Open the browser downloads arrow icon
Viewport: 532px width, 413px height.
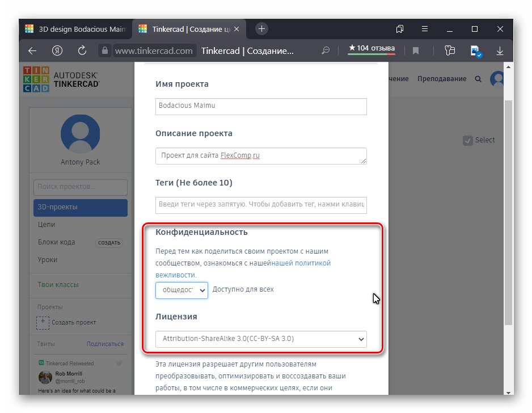pyautogui.click(x=500, y=50)
